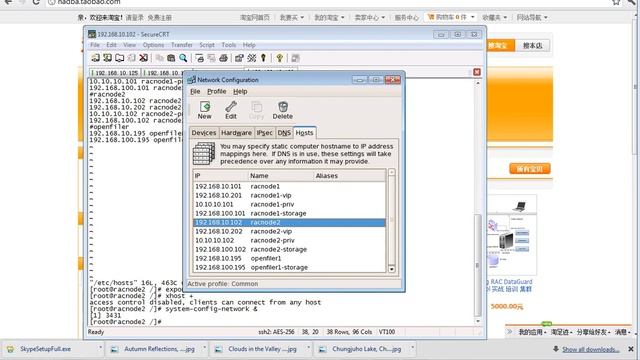Click Edit wrench in Network Configuration

231,110
